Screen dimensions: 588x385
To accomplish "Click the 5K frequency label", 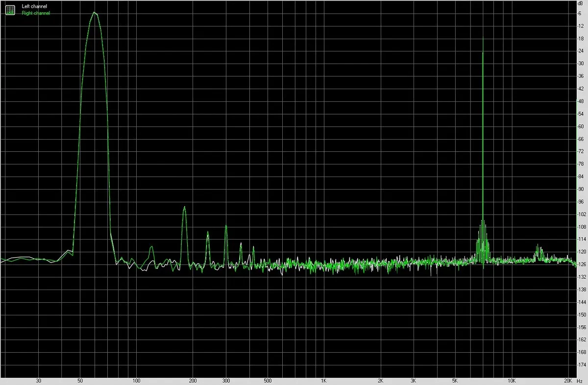I will 455,381.
